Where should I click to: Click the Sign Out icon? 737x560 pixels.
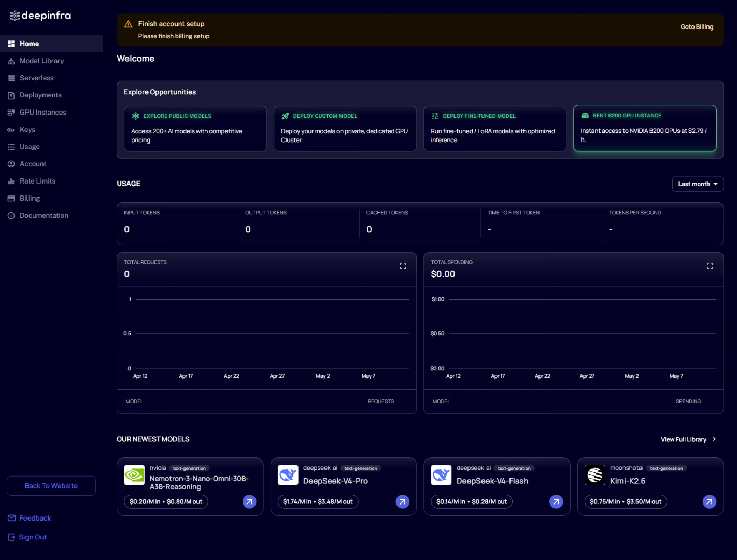tap(11, 537)
